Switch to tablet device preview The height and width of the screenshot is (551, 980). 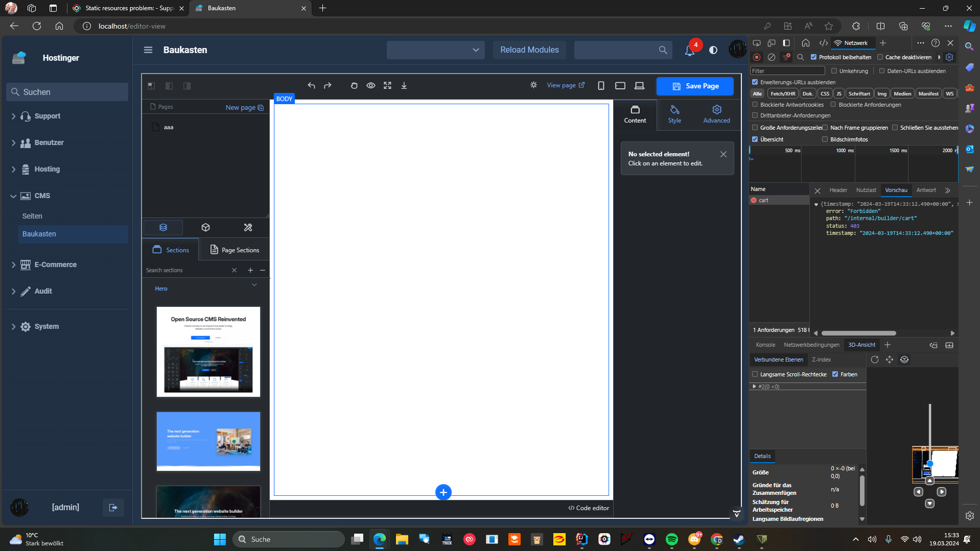pos(620,86)
